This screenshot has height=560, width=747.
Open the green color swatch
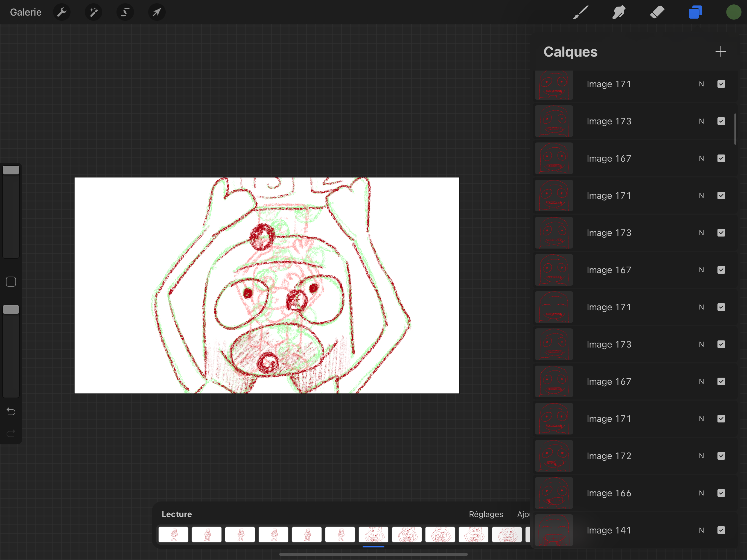tap(733, 13)
